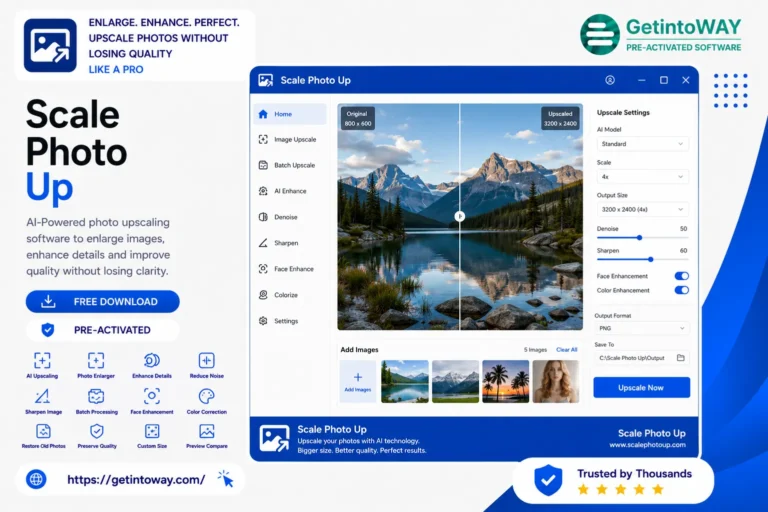Click the Face Enhancement feature icon
Image resolution: width=768 pixels, height=512 pixels.
click(152, 396)
